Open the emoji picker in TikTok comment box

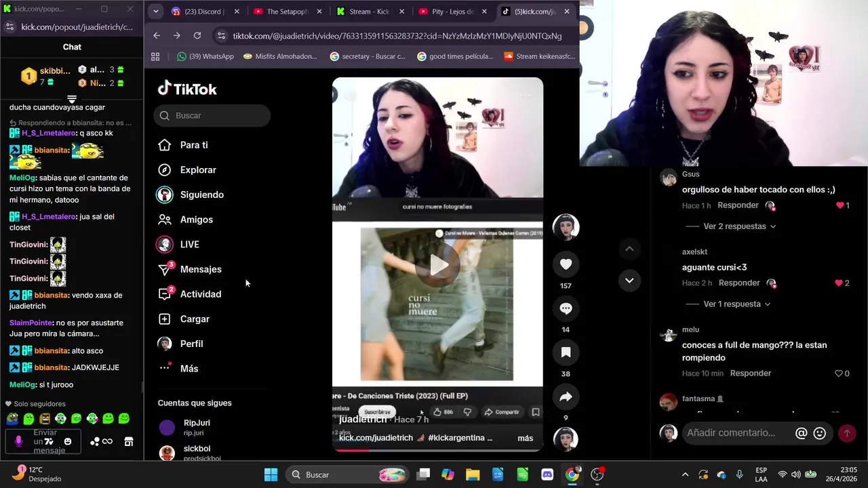coord(819,433)
